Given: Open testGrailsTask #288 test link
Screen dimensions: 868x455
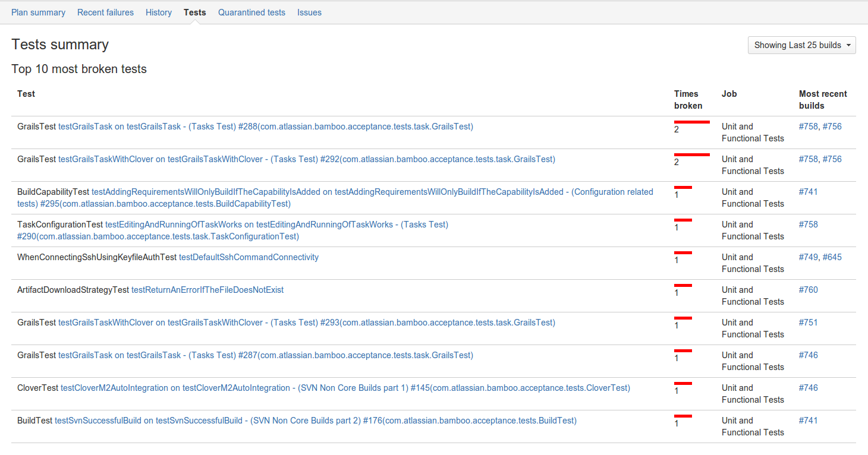Looking at the screenshot, I should (266, 127).
